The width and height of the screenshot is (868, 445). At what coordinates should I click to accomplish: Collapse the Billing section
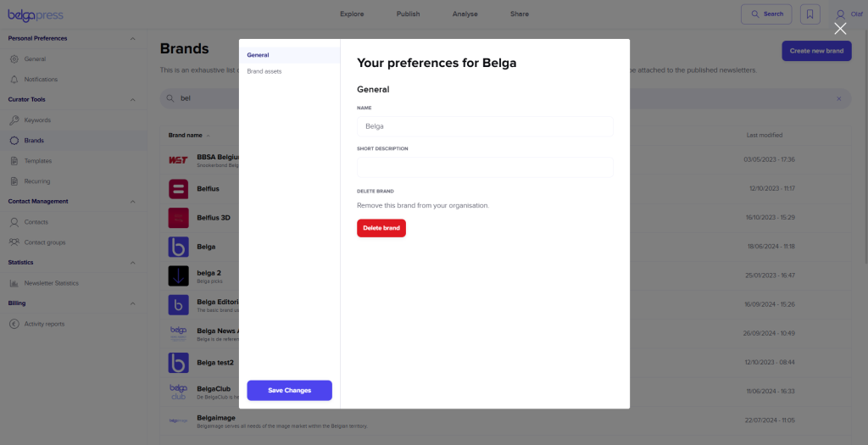[x=132, y=303]
